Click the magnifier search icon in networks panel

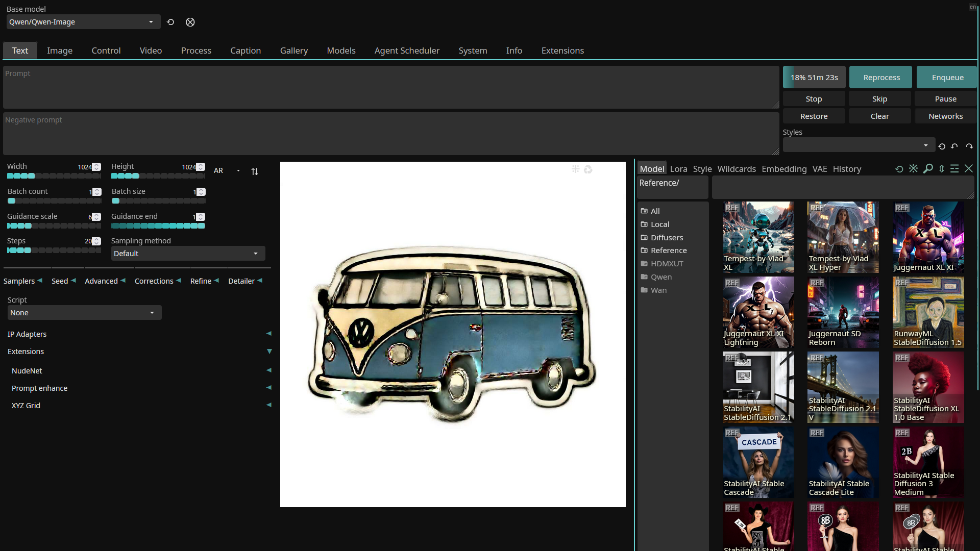(928, 168)
